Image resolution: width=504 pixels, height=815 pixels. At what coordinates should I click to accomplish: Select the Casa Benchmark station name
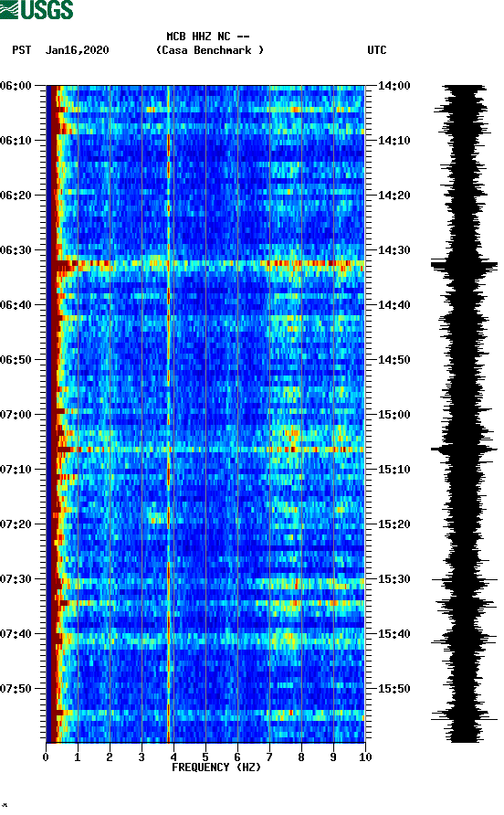click(210, 50)
